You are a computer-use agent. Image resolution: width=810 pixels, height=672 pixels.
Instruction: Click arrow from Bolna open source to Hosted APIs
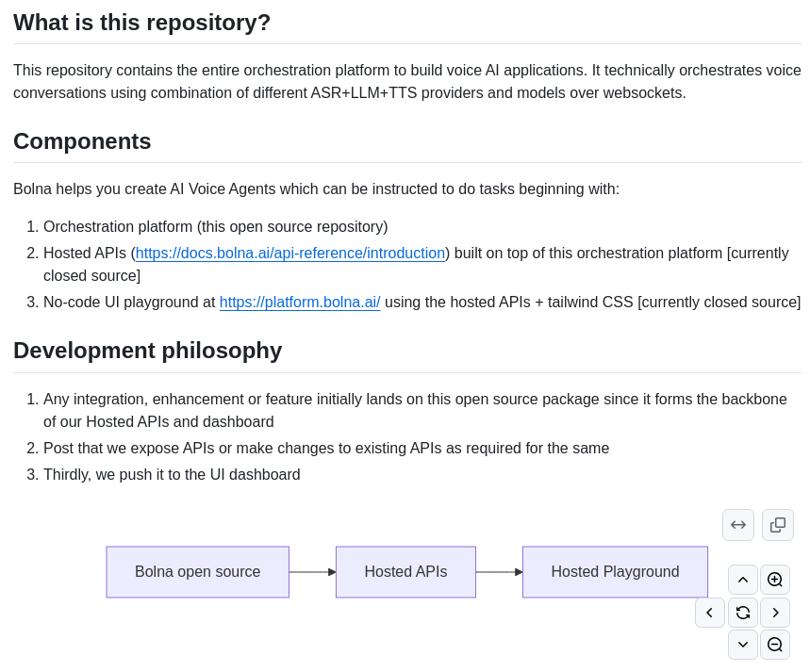pos(312,572)
